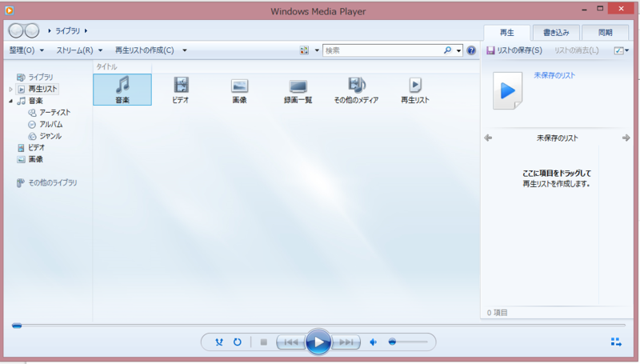Collapse the 音楽 tree node
The width and height of the screenshot is (640, 364).
pyautogui.click(x=10, y=101)
